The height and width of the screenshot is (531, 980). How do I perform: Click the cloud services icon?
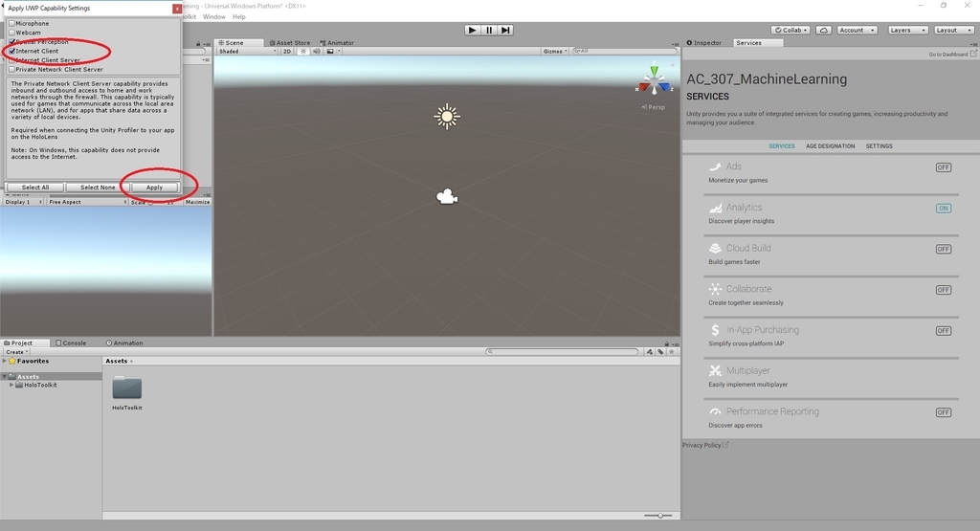824,30
